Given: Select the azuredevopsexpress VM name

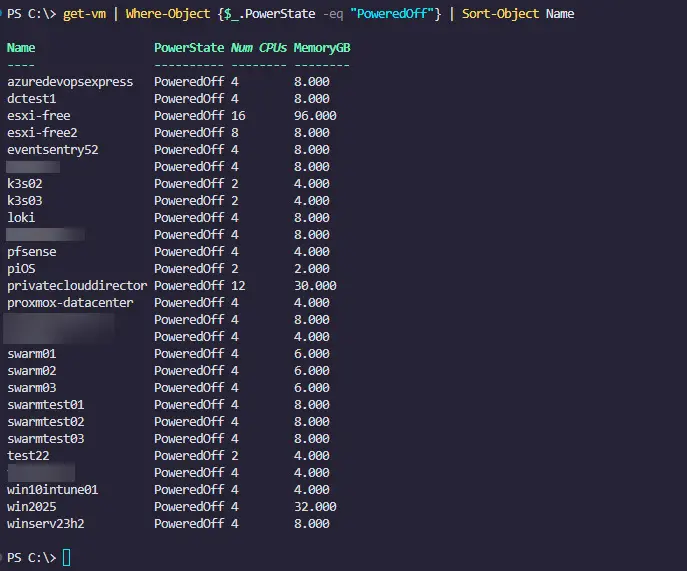Looking at the screenshot, I should [x=70, y=82].
